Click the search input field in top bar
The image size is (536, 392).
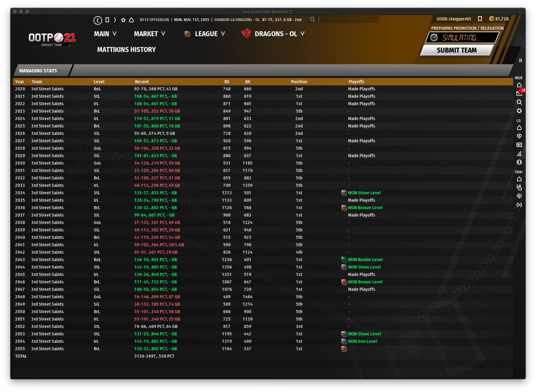point(347,20)
